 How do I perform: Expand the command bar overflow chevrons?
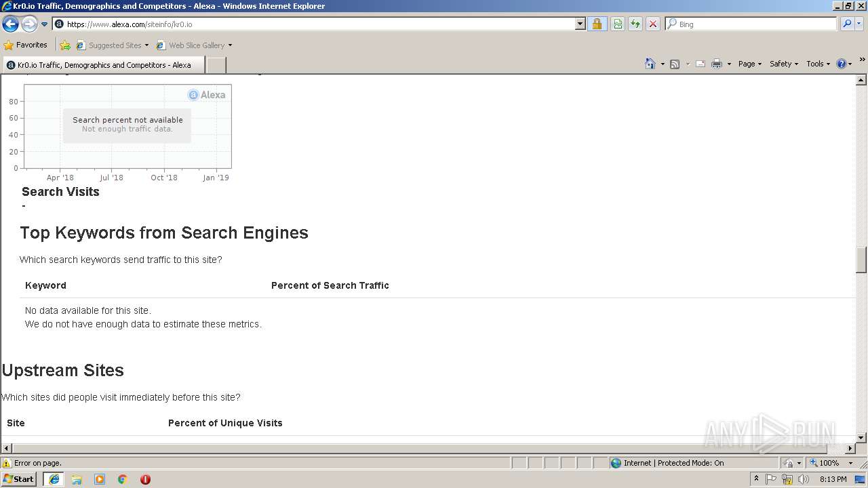click(x=863, y=60)
